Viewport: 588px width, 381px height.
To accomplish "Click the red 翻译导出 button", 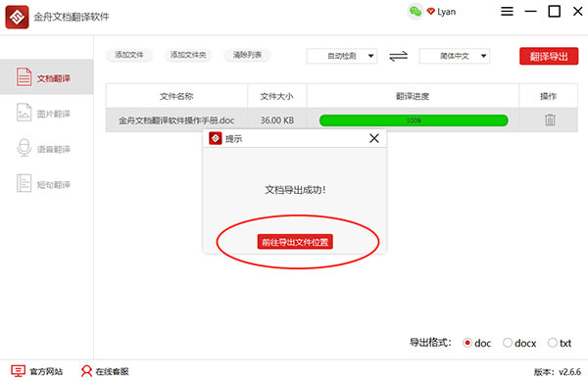I will [549, 56].
